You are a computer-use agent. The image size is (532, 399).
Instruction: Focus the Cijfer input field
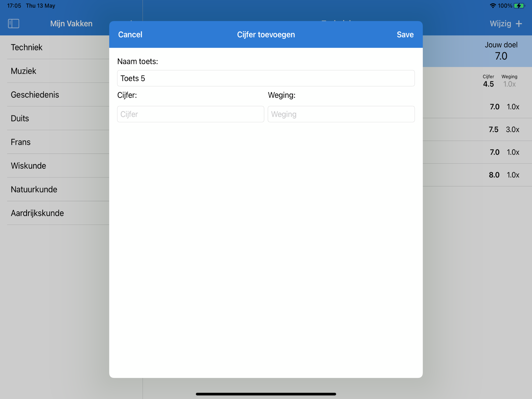(x=190, y=114)
